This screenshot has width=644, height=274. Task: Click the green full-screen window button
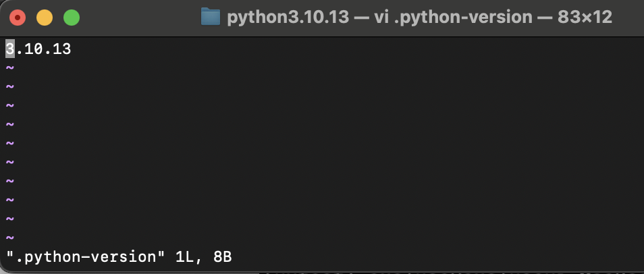pos(72,18)
